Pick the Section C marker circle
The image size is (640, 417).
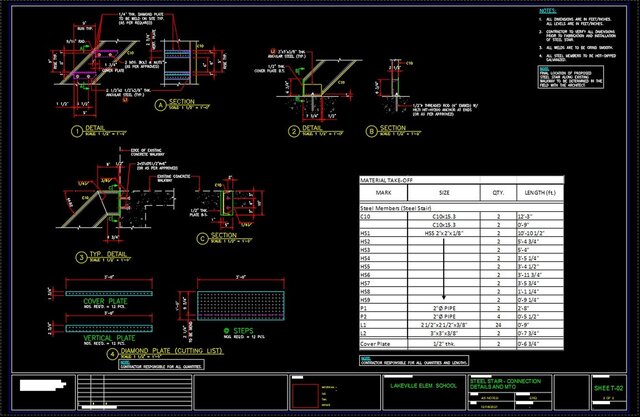pos(202,238)
